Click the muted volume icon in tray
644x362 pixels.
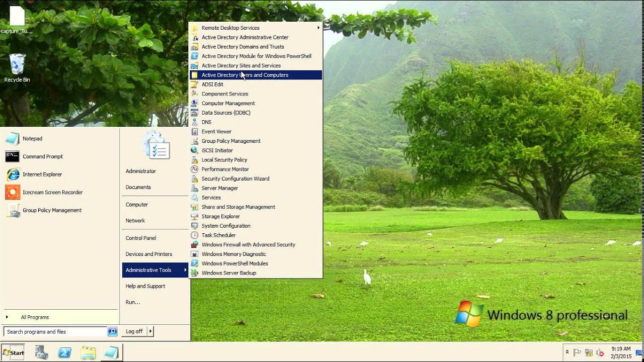pos(600,352)
